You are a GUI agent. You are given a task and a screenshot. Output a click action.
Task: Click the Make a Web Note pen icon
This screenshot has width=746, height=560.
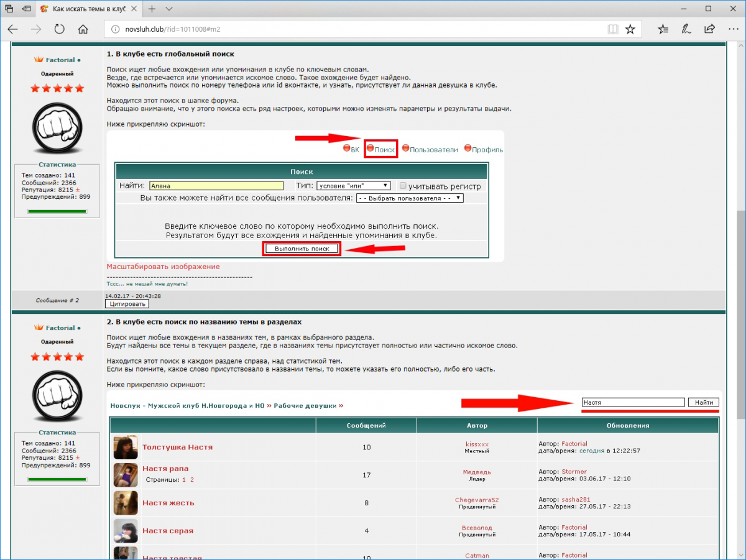tap(686, 29)
